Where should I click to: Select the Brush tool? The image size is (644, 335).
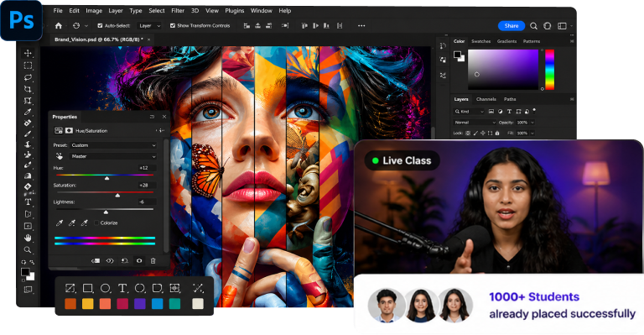pos(28,133)
